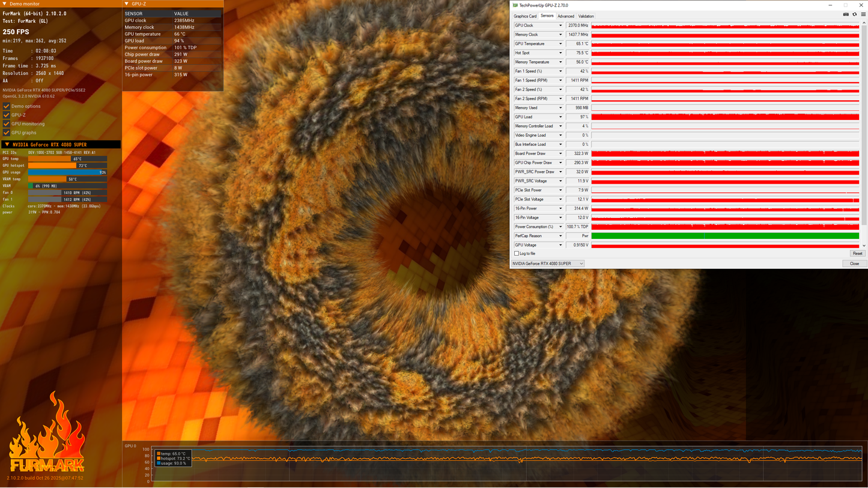Open the 16-Pin Voltage dropdown
This screenshot has height=488, width=868.
tap(560, 218)
